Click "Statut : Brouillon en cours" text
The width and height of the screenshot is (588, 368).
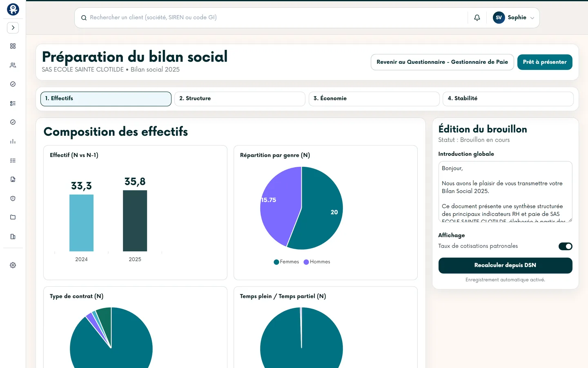coord(474,140)
